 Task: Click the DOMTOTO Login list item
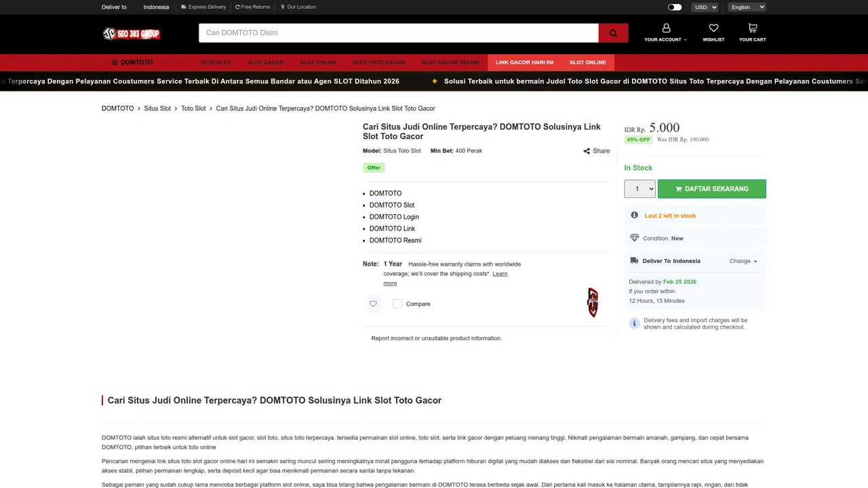394,217
